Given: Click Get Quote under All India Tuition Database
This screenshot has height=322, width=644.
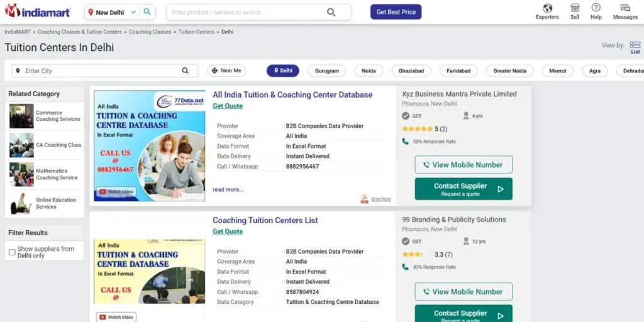Looking at the screenshot, I should coord(228,106).
